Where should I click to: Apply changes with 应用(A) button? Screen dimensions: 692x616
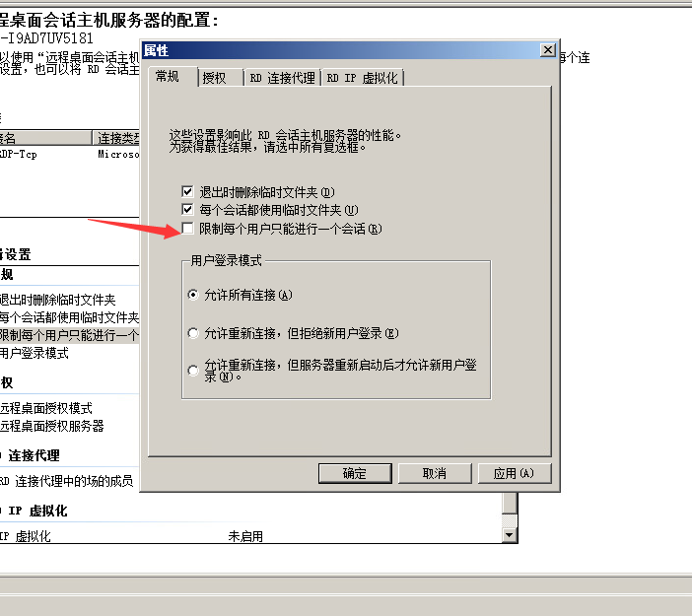515,473
